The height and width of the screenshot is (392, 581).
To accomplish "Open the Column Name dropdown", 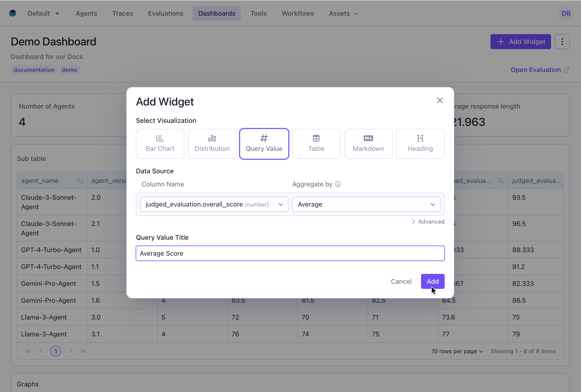I will point(214,204).
